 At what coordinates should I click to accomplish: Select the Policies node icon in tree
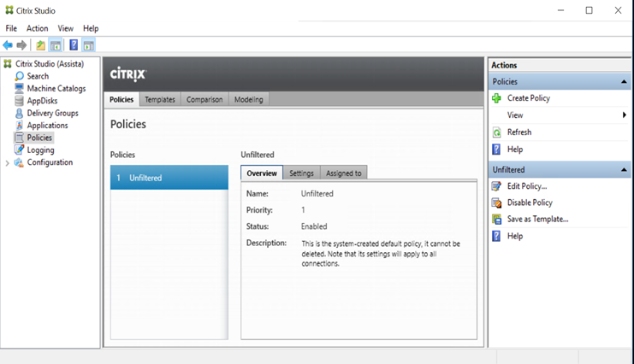(19, 138)
